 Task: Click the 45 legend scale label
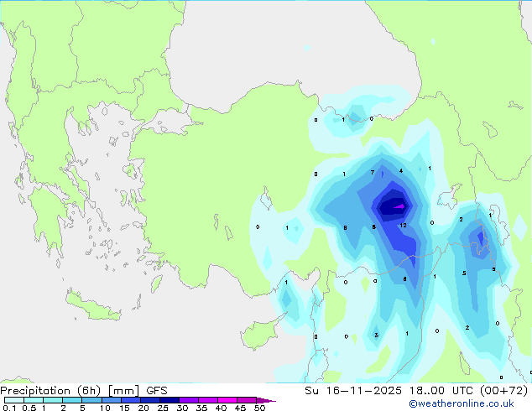click(x=240, y=408)
